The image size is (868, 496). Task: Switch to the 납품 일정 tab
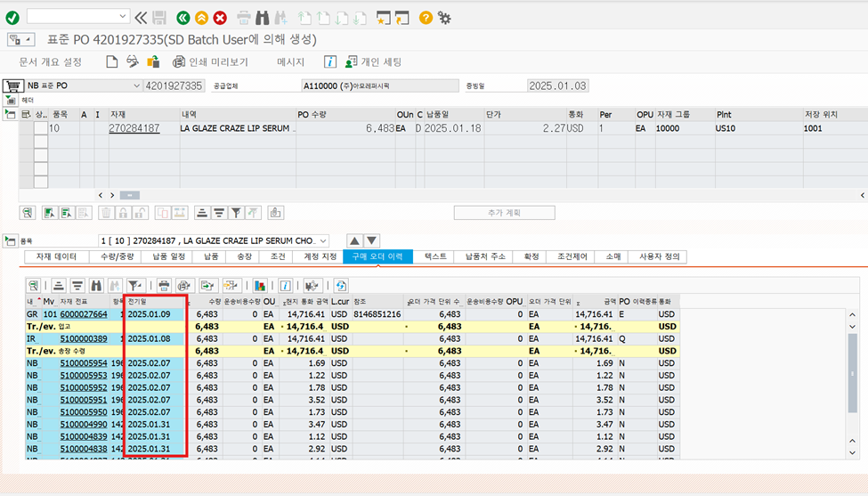pyautogui.click(x=169, y=256)
